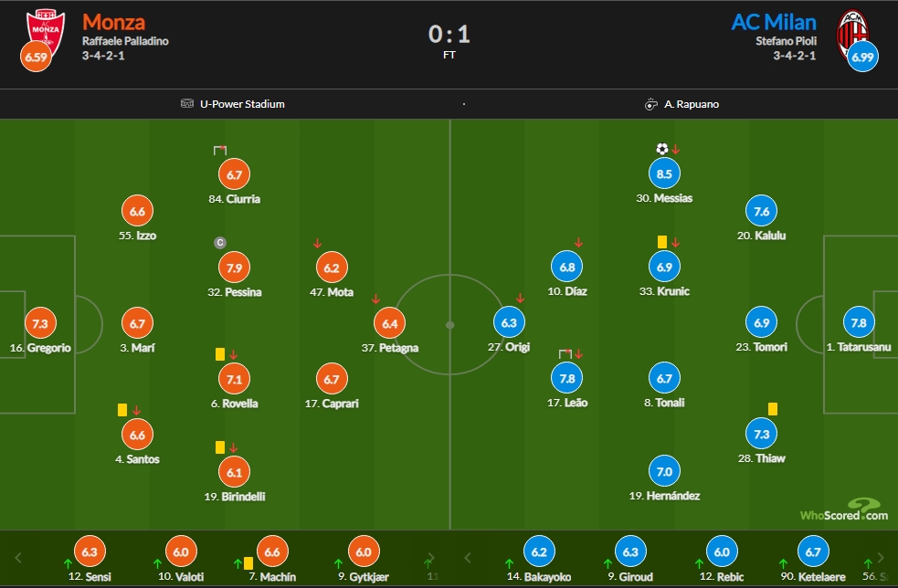This screenshot has height=588, width=898.
Task: Click the AC Milan 6.99 team rating badge
Action: click(862, 57)
